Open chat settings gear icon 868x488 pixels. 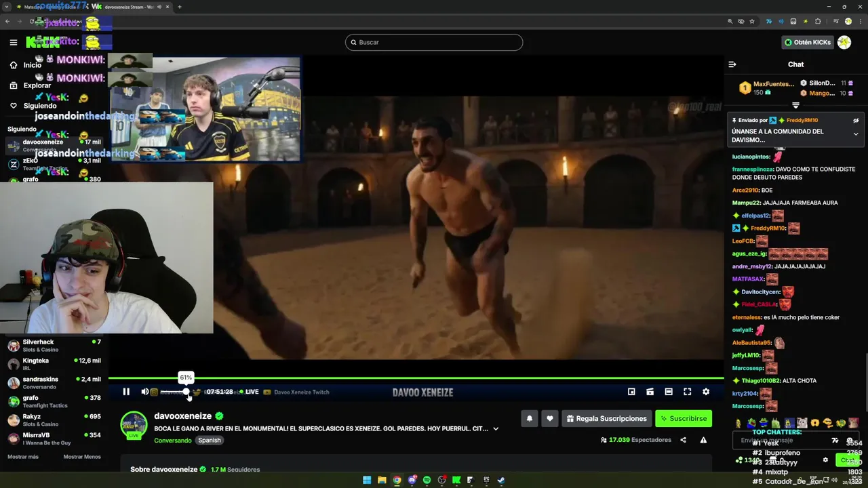point(825,460)
